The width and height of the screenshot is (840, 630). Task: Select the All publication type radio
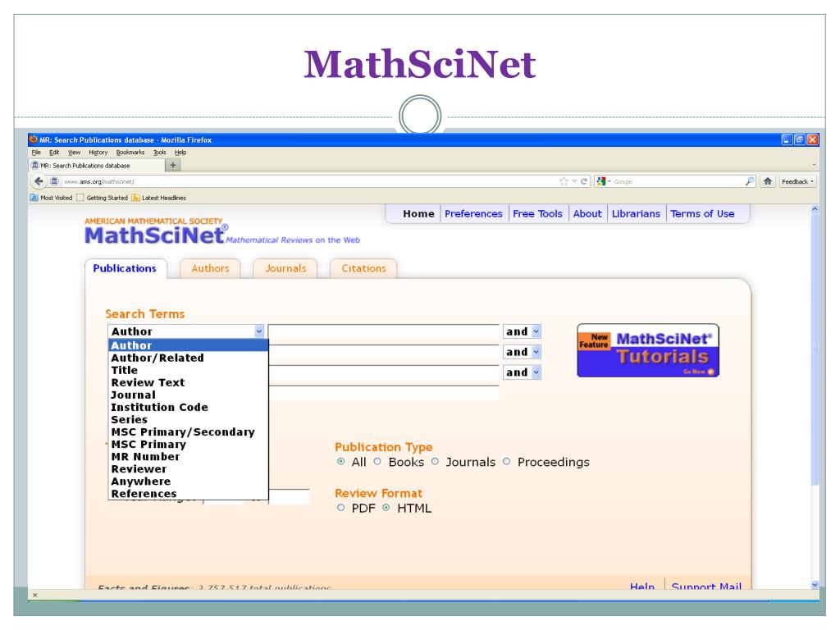click(340, 461)
